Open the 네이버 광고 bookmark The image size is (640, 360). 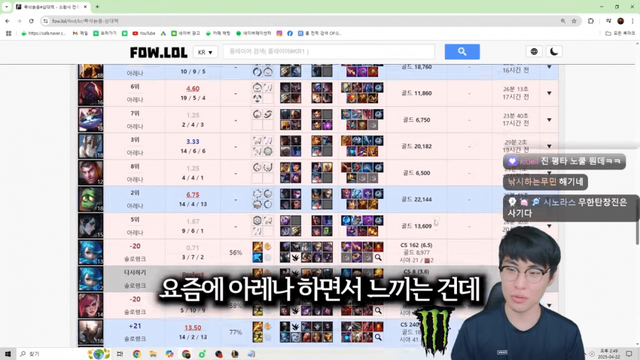tap(186, 33)
